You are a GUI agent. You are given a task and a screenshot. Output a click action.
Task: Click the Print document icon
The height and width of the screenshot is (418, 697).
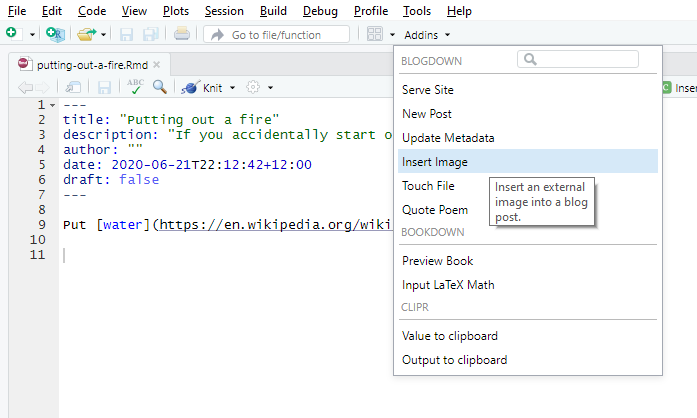[181, 34]
